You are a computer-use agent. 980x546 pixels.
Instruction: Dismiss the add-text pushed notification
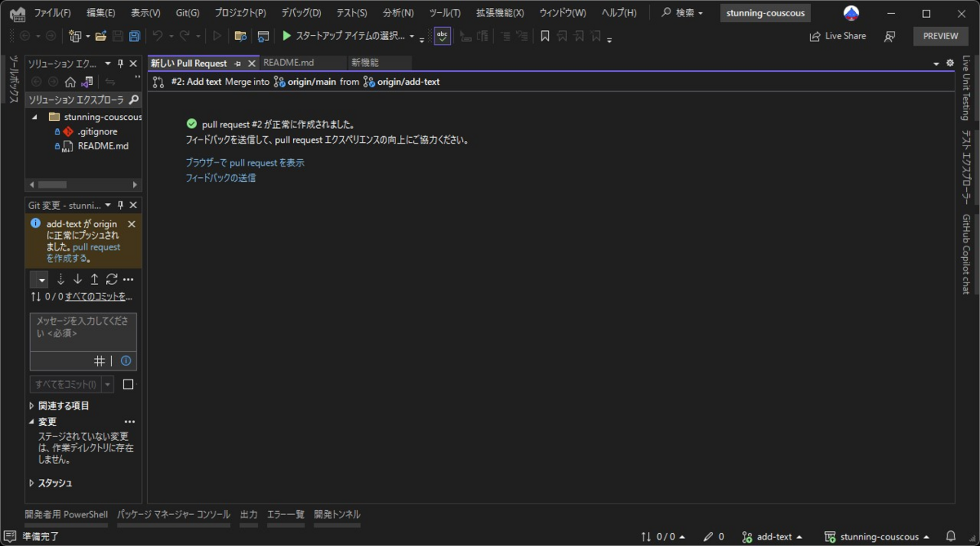coord(131,224)
